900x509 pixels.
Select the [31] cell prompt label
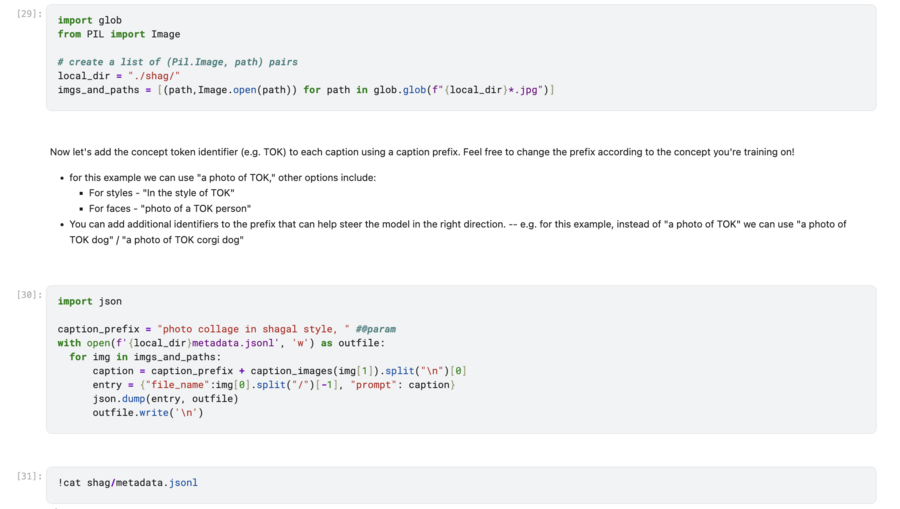point(30,476)
